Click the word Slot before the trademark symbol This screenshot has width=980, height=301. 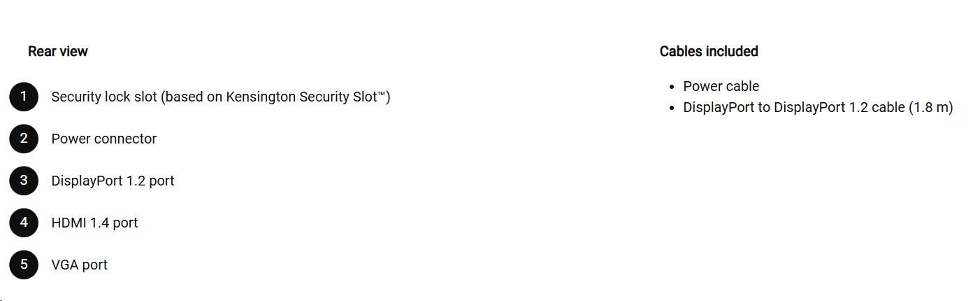tap(362, 97)
